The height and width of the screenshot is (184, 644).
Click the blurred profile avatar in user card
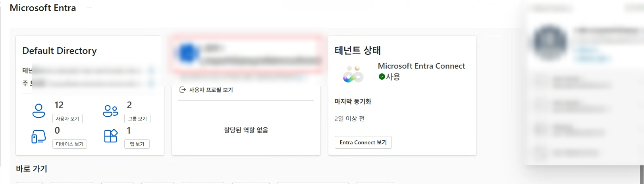pos(188,53)
